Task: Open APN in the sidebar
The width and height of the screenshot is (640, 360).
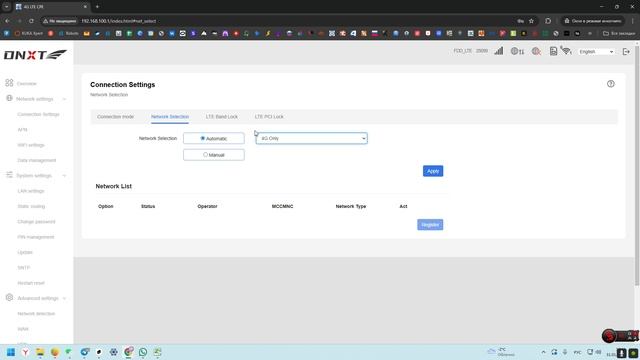Action: click(x=22, y=130)
